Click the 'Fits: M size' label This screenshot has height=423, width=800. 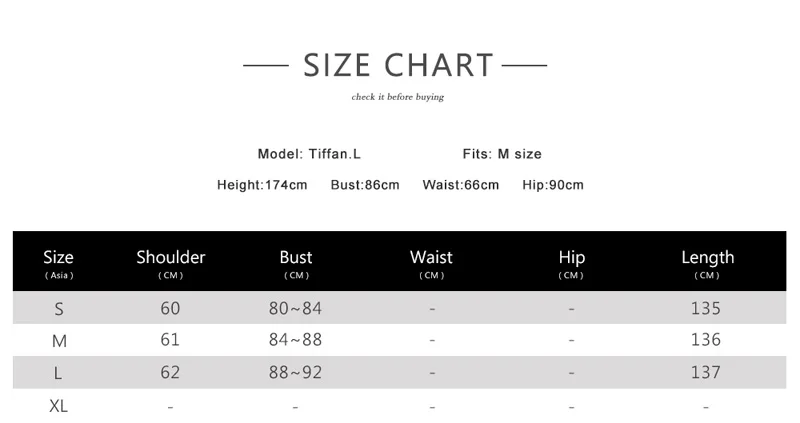(502, 154)
